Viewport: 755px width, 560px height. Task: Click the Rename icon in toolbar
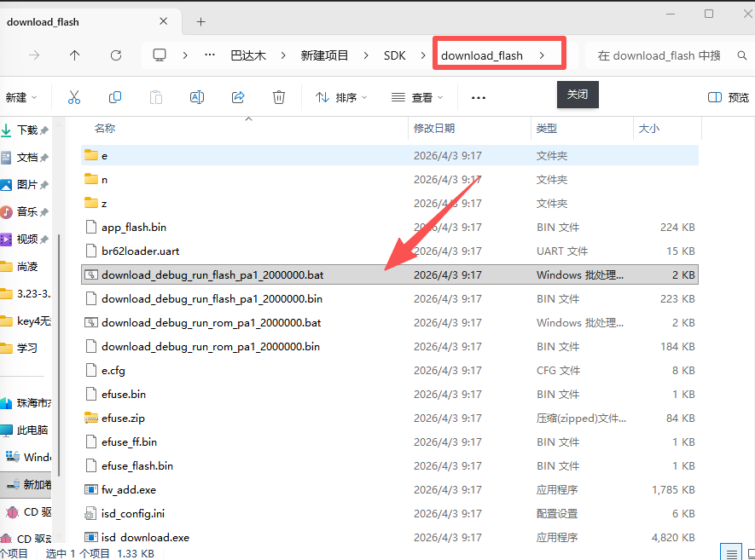click(x=197, y=97)
